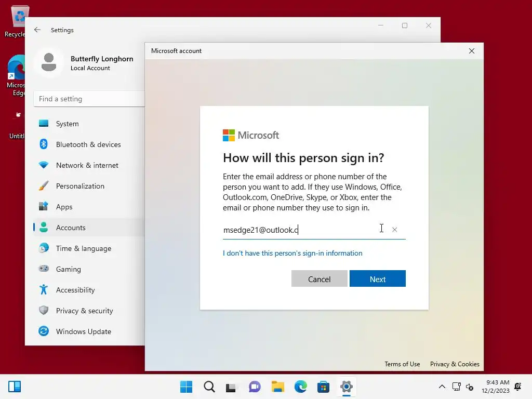The width and height of the screenshot is (532, 399).
Task: Open Widgets panel on taskbar
Action: click(x=15, y=387)
